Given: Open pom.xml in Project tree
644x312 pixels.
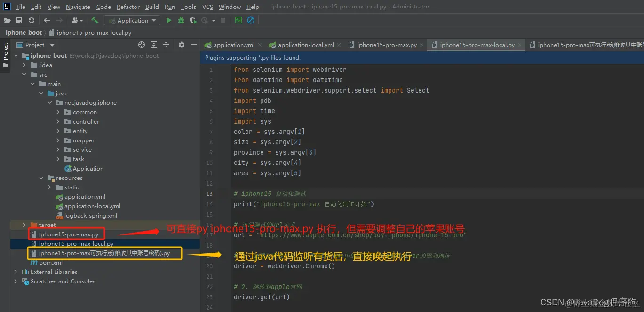Looking at the screenshot, I should point(50,263).
